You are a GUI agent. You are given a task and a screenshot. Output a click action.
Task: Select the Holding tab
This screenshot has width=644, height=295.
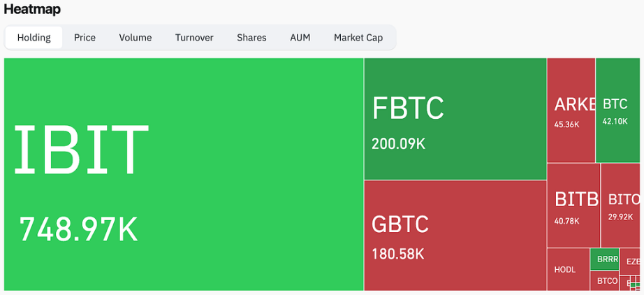point(34,38)
